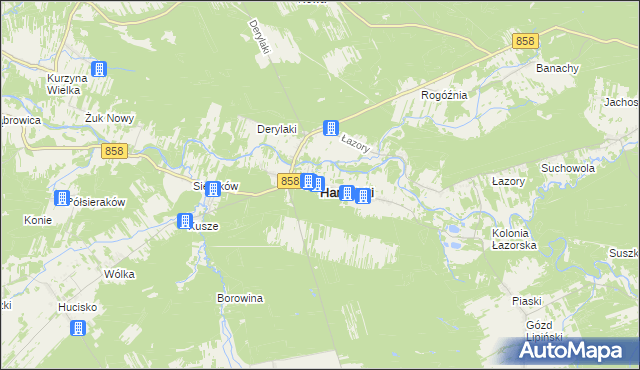Click the 858 road shield near Banachy
Image resolution: width=640 pixels, height=370 pixels.
tap(525, 41)
